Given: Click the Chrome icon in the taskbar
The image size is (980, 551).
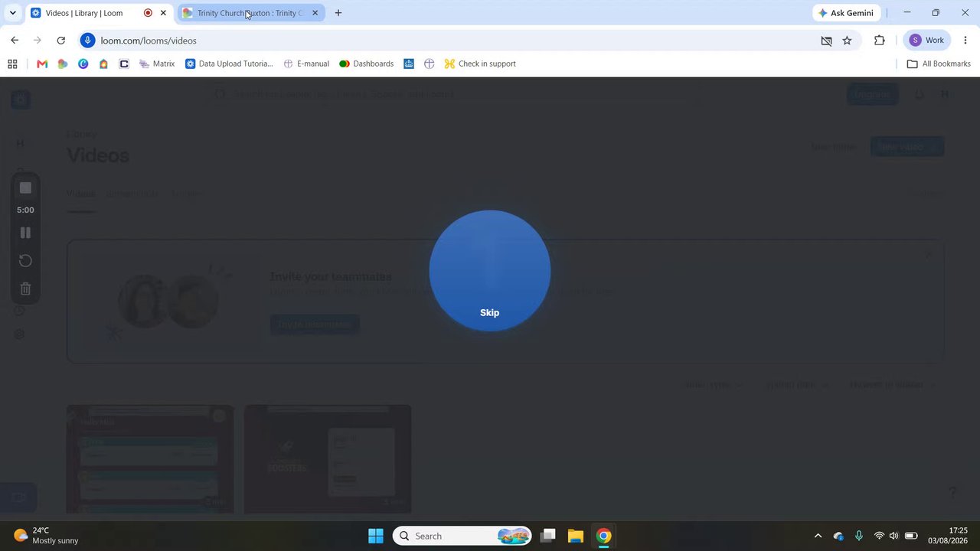Looking at the screenshot, I should 604,536.
